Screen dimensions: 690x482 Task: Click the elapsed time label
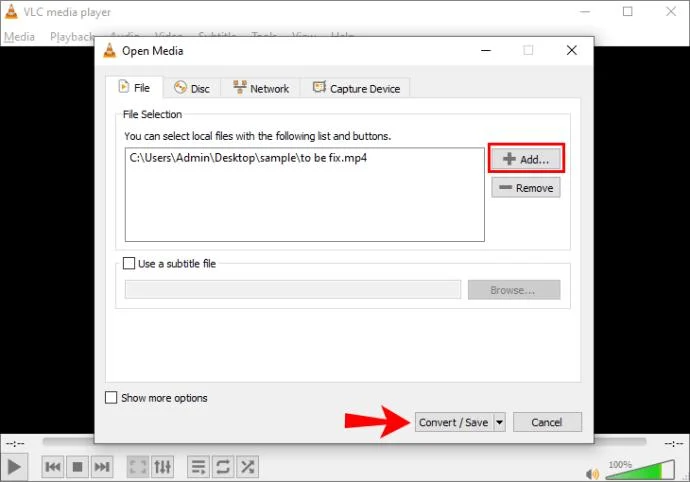point(15,443)
